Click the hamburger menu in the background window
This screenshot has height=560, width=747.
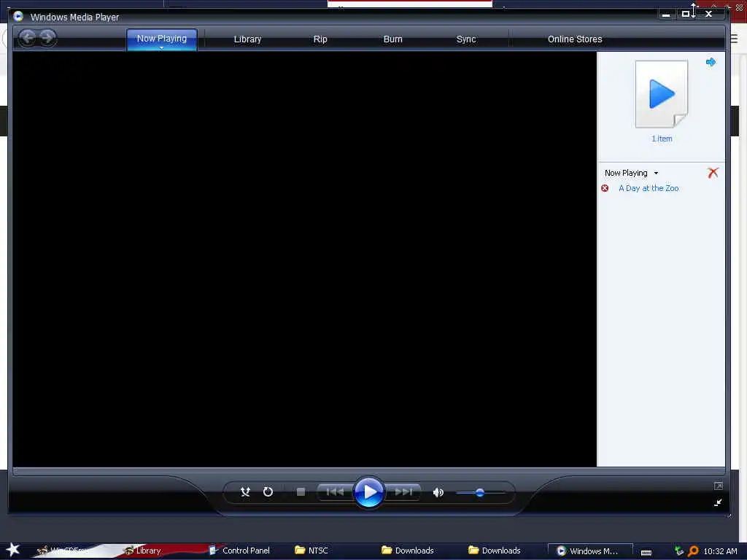[x=734, y=39]
